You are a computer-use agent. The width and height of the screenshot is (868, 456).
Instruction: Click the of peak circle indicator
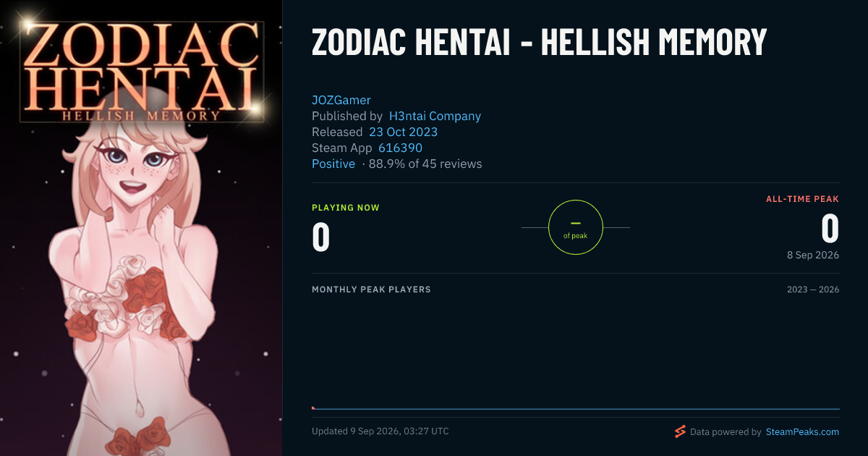576,227
